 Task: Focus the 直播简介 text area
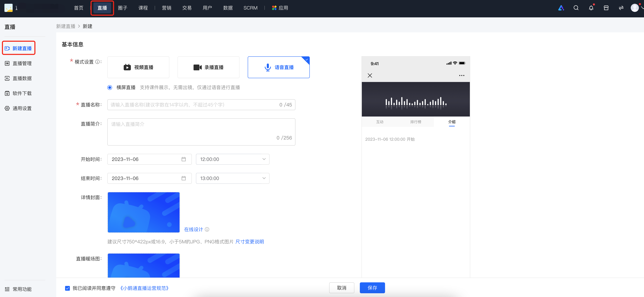tap(201, 132)
